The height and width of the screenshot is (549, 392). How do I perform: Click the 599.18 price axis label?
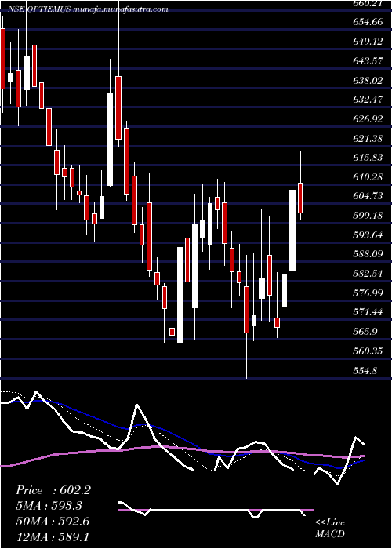pyautogui.click(x=368, y=216)
